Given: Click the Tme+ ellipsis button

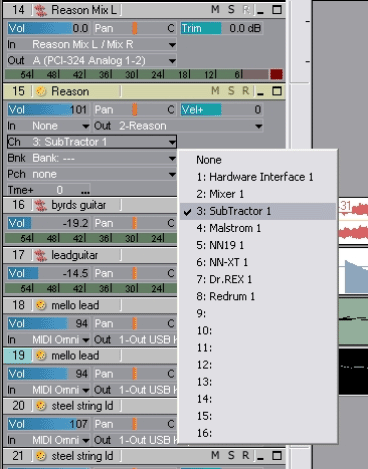Looking at the screenshot, I should click(85, 191).
